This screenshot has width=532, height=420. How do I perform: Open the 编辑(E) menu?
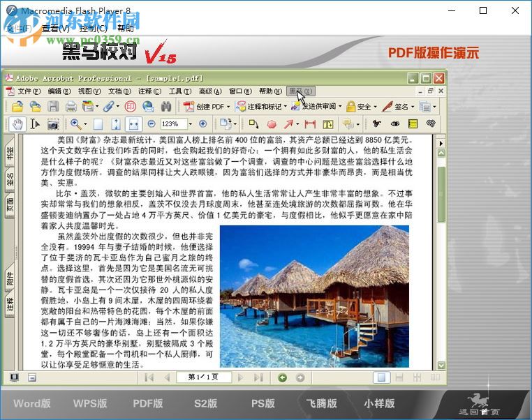(x=59, y=91)
